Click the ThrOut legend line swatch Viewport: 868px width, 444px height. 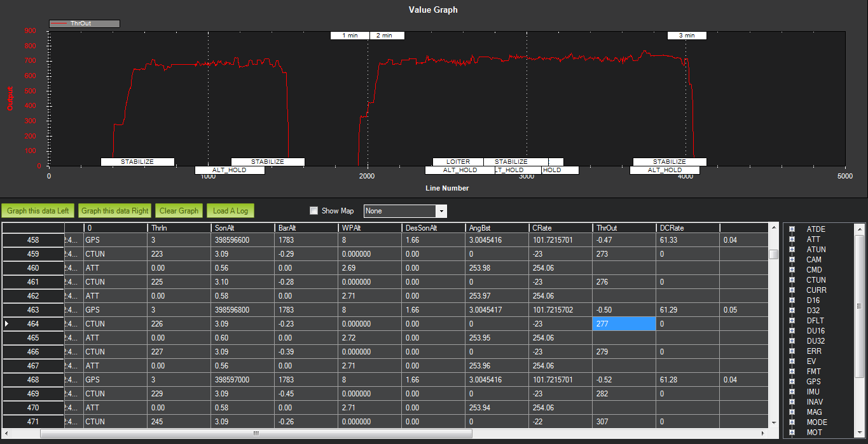click(60, 24)
